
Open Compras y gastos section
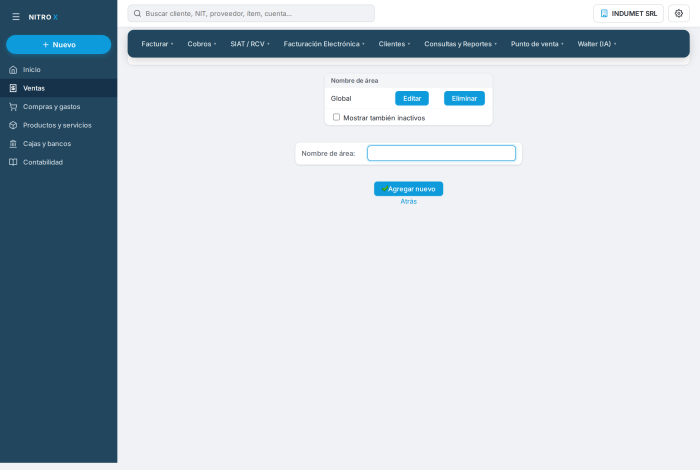tap(58, 107)
